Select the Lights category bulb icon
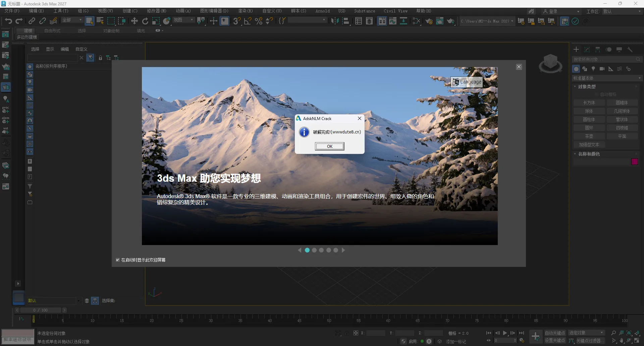Viewport: 644px width, 346px height. (x=593, y=69)
